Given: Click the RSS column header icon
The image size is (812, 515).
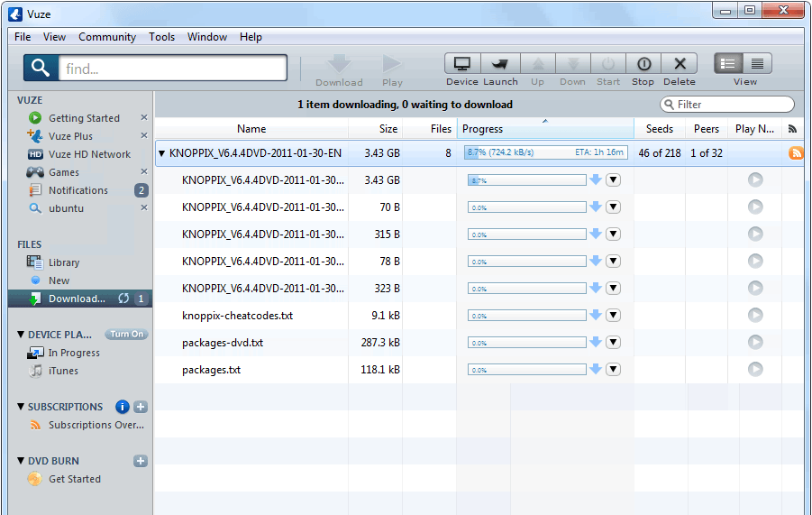Looking at the screenshot, I should tap(792, 129).
